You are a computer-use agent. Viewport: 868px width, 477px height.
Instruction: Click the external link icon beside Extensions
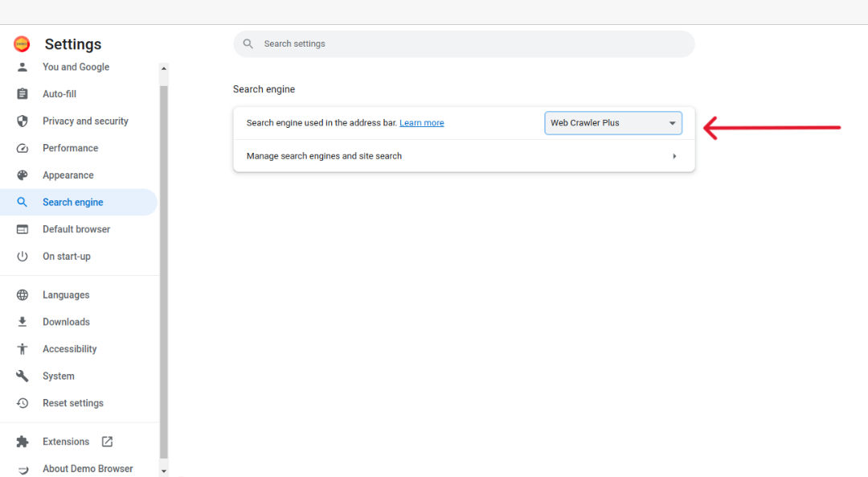107,442
